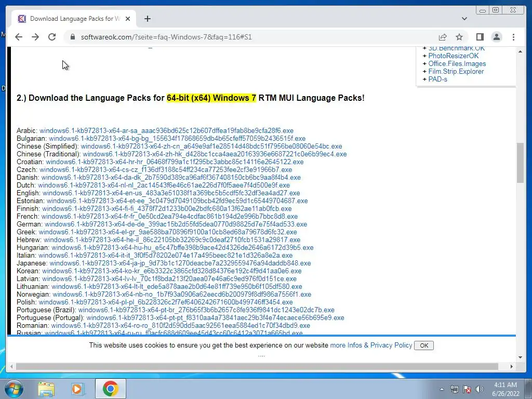Download the Romanian ro-ro language pack
This screenshot has height=399, width=532.
(x=180, y=326)
